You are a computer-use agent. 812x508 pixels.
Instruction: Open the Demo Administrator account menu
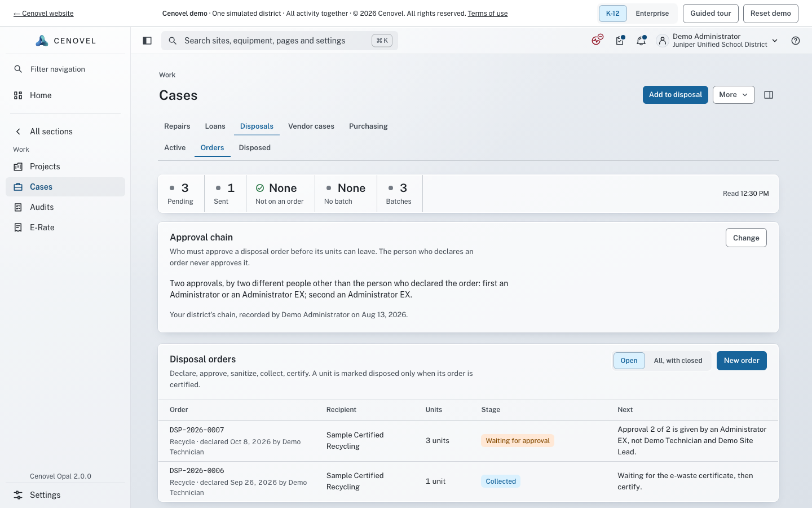[717, 41]
